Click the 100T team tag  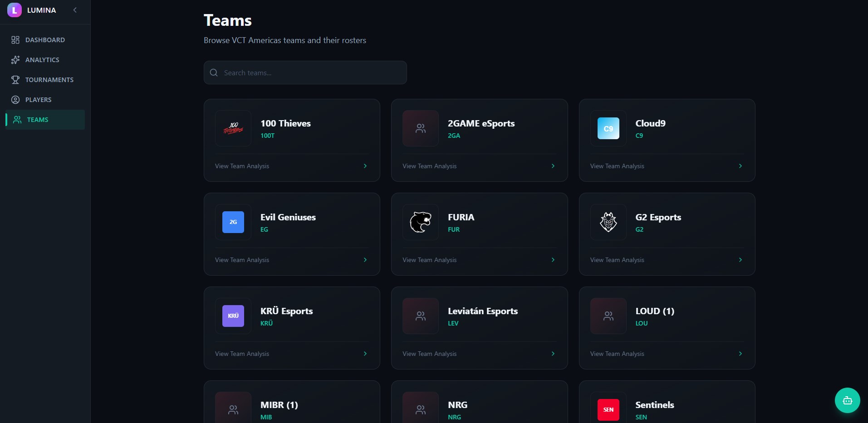(x=267, y=136)
